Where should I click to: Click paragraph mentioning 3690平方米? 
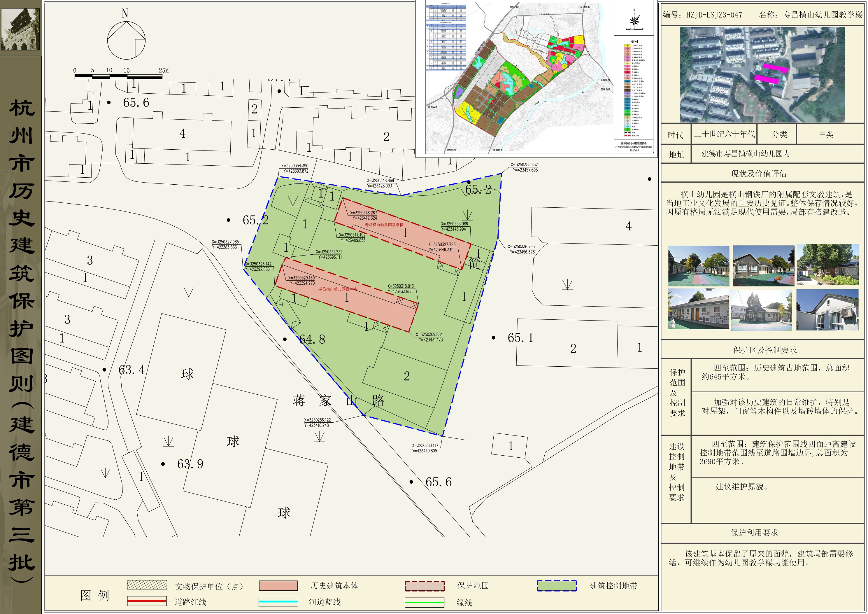(777, 452)
